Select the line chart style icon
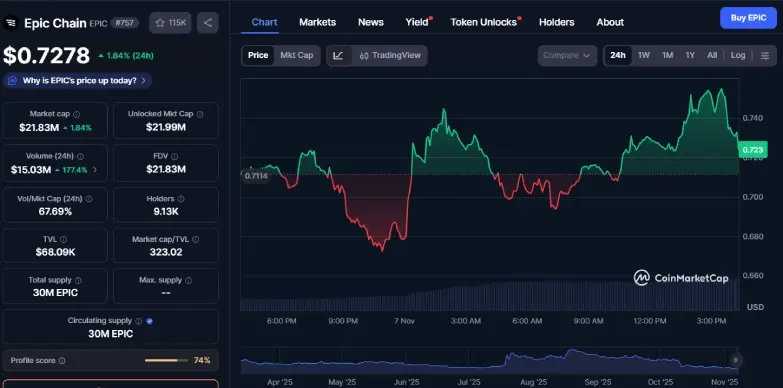 point(339,55)
